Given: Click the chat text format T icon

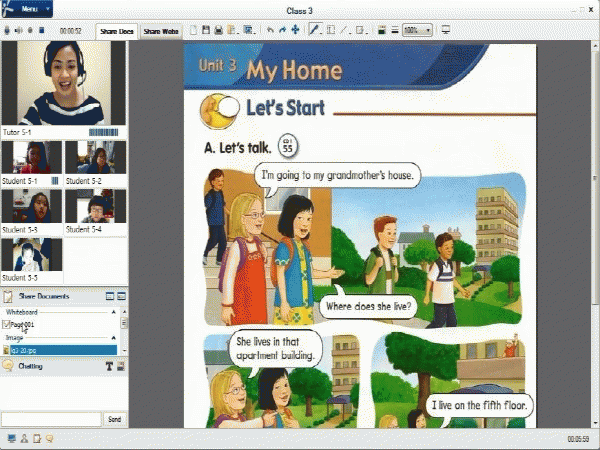Looking at the screenshot, I should click(x=109, y=367).
